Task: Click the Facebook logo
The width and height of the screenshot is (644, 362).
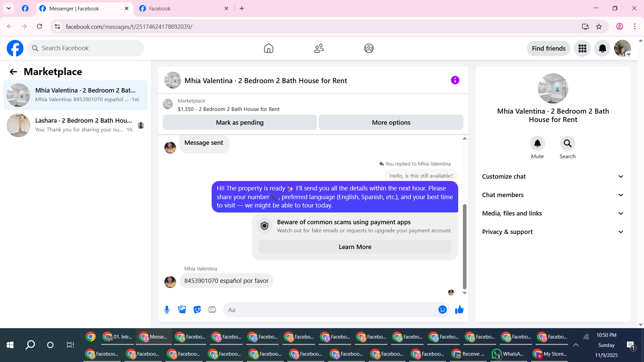Action: [15, 48]
